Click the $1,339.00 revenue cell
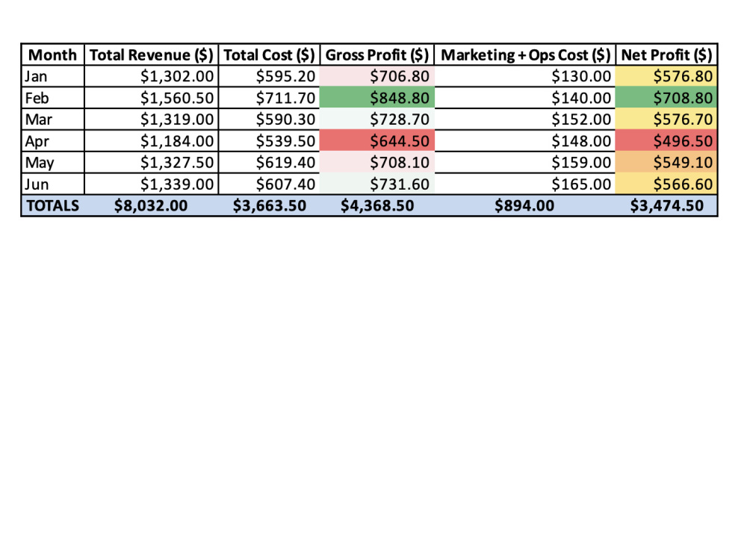 tap(152, 184)
